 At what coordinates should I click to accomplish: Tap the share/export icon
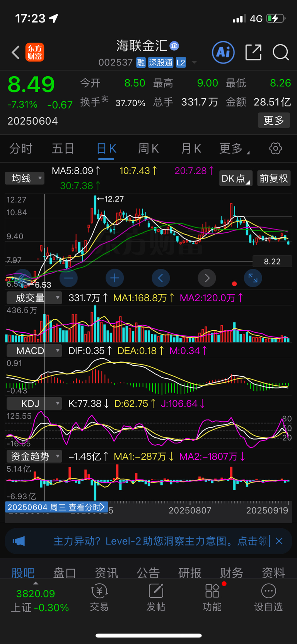click(253, 52)
